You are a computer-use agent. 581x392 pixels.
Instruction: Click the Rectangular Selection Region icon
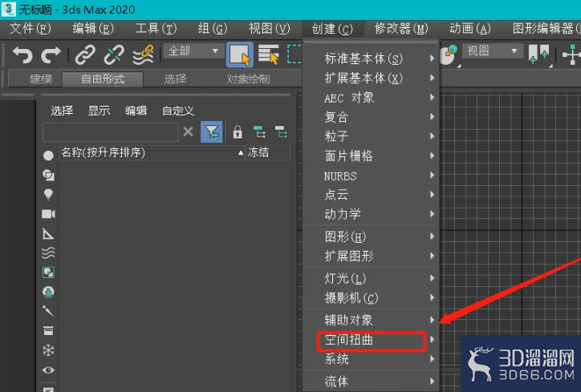pyautogui.click(x=295, y=55)
